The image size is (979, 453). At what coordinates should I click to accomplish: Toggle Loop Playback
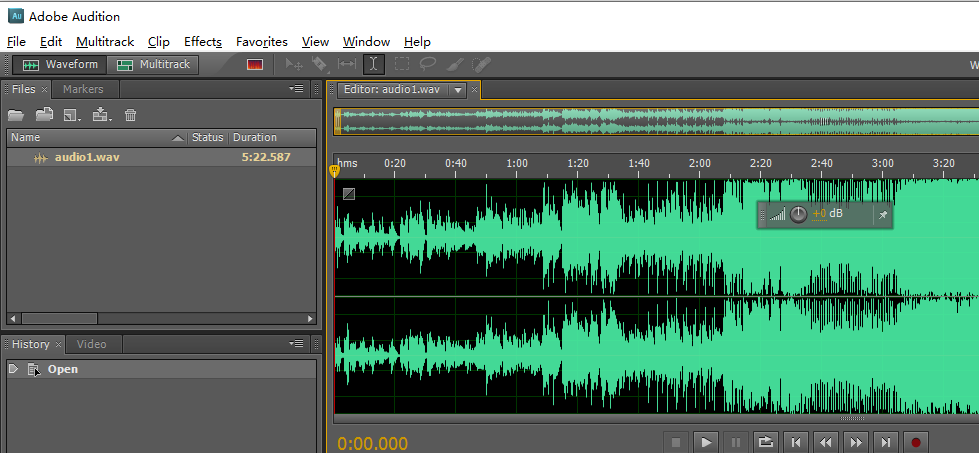coord(765,442)
